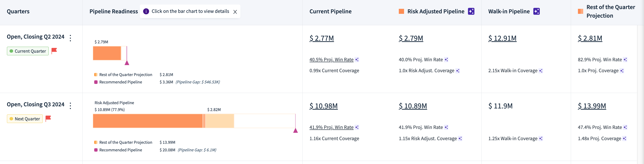Open the kebab menu for Closing Q2 2024
This screenshot has width=644, height=164.
pyautogui.click(x=71, y=38)
